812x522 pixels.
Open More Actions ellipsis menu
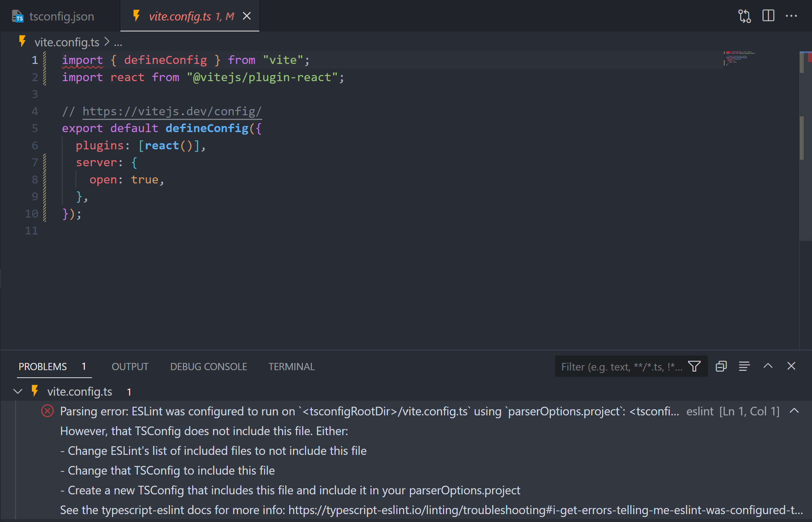coord(791,16)
